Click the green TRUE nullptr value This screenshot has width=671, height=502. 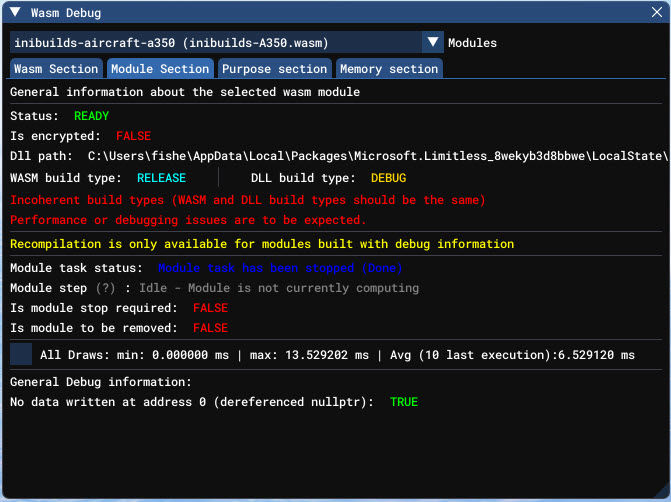click(x=404, y=402)
